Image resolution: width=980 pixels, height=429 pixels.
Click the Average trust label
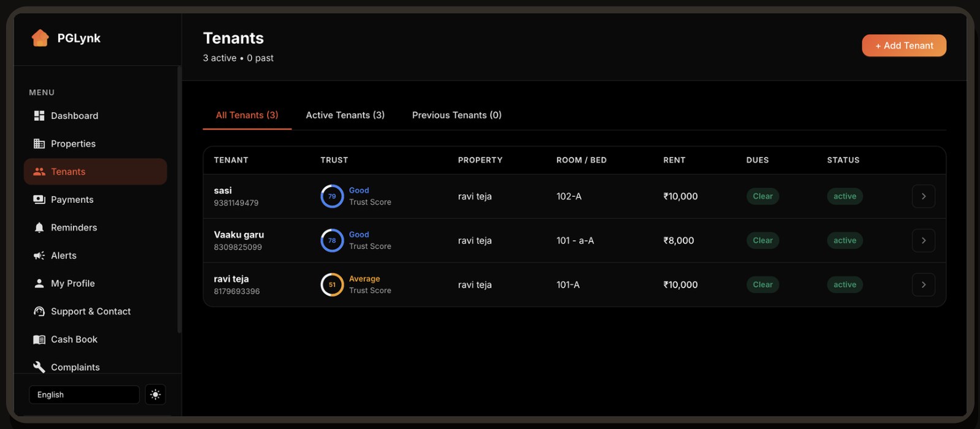pyautogui.click(x=364, y=279)
